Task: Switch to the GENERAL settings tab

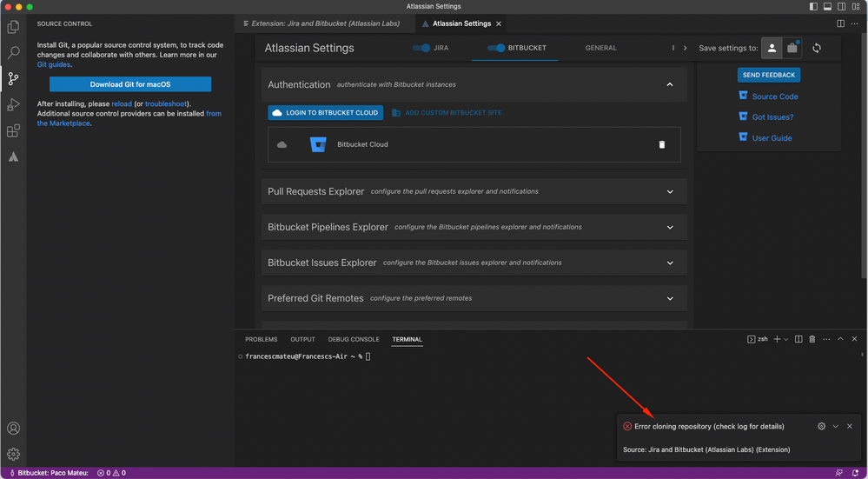Action: (600, 48)
